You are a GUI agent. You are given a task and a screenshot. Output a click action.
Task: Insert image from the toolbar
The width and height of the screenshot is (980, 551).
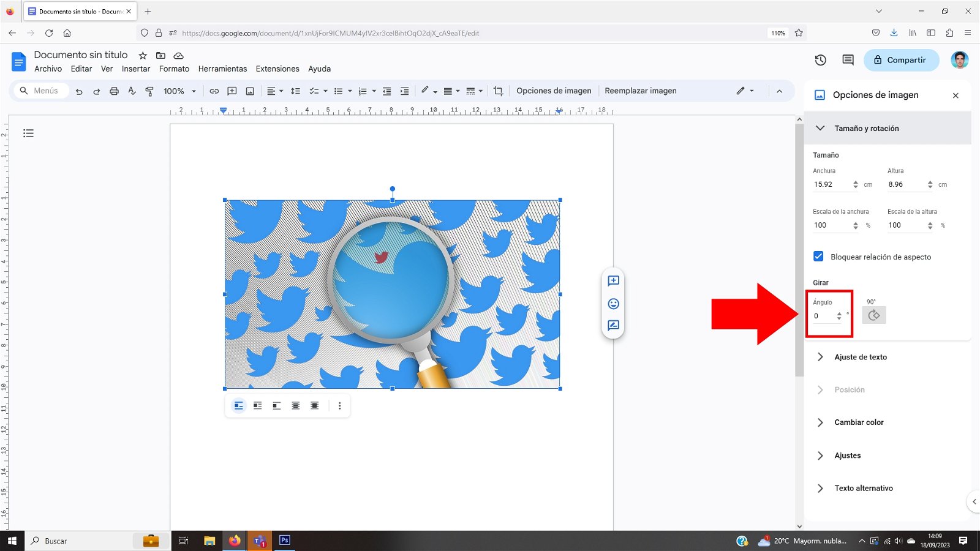click(x=250, y=91)
